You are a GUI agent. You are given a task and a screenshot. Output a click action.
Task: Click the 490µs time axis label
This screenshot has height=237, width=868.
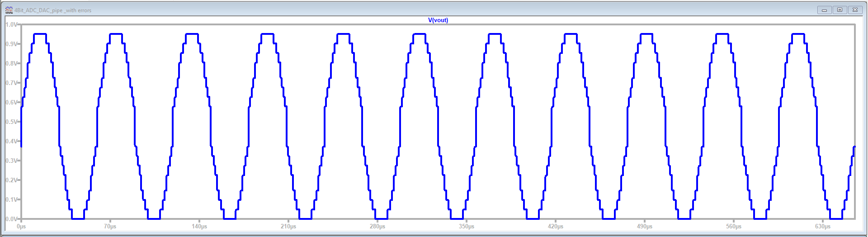coord(644,226)
